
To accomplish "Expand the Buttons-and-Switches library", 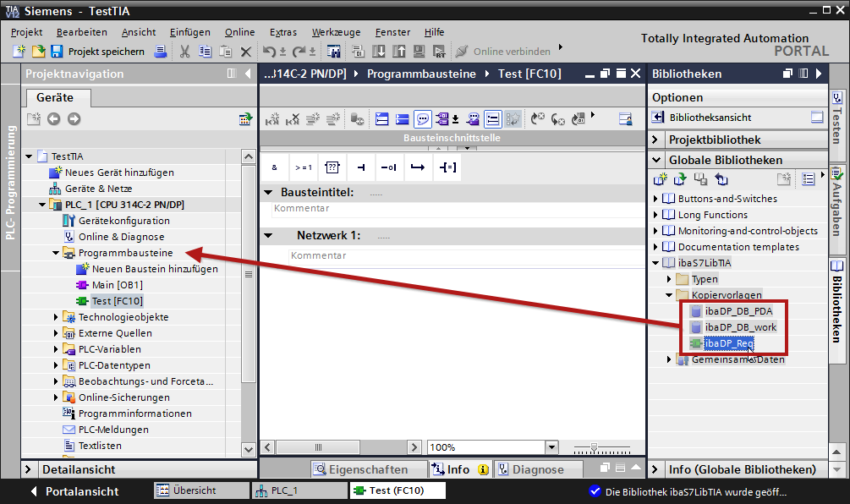I will click(655, 199).
